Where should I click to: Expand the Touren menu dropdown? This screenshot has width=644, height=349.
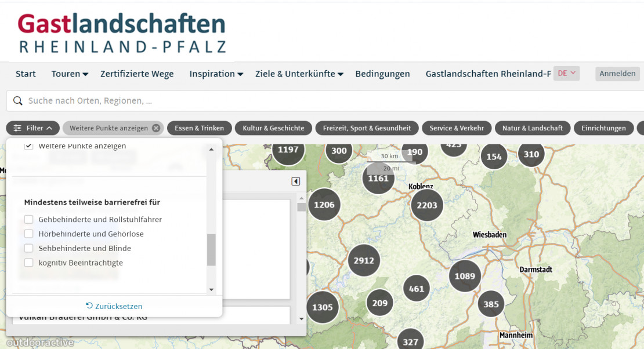pyautogui.click(x=70, y=74)
